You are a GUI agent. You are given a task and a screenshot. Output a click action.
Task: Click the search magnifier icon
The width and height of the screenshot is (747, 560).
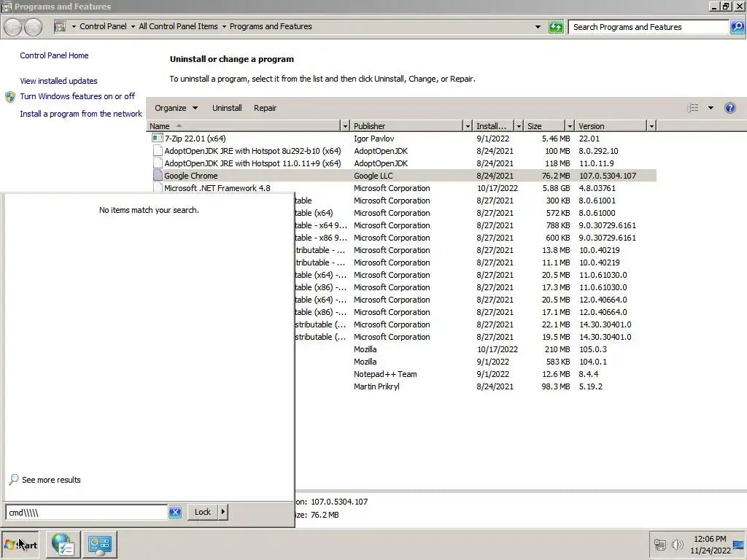click(737, 27)
